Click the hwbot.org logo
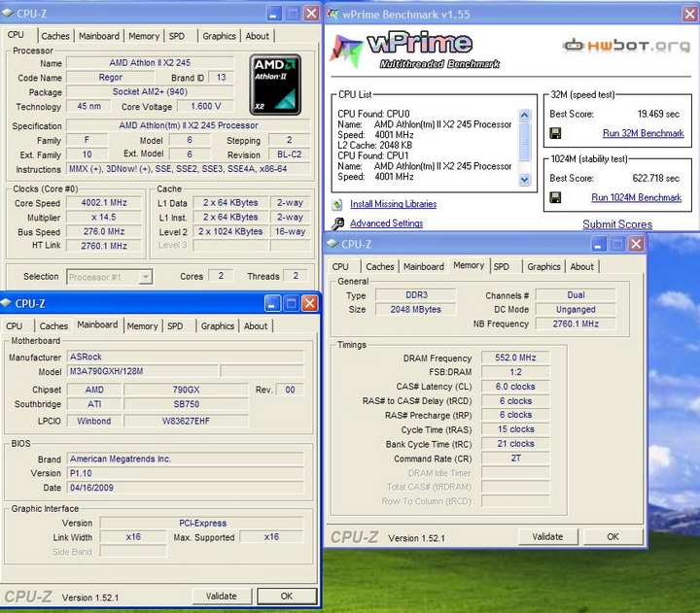The height and width of the screenshot is (613, 700). [626, 45]
